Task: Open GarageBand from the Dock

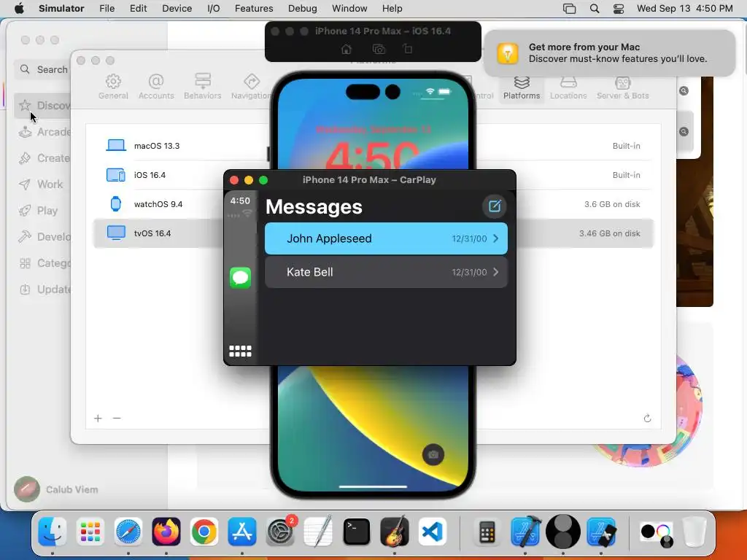Action: pos(395,532)
